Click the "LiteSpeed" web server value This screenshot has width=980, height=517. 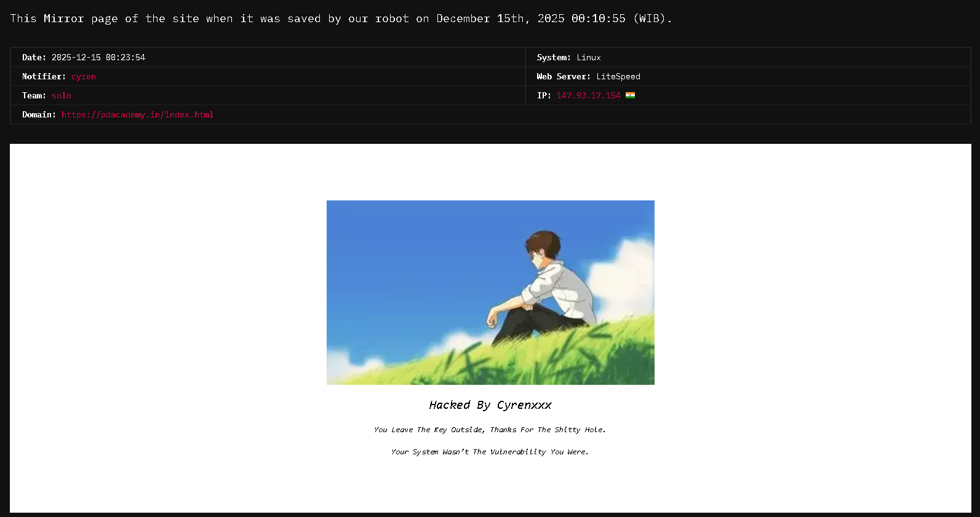(618, 77)
